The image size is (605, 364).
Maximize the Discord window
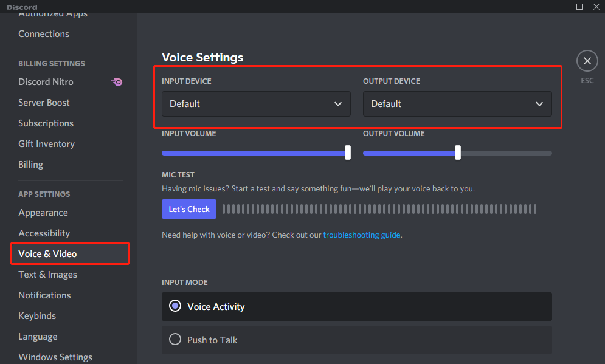579,7
